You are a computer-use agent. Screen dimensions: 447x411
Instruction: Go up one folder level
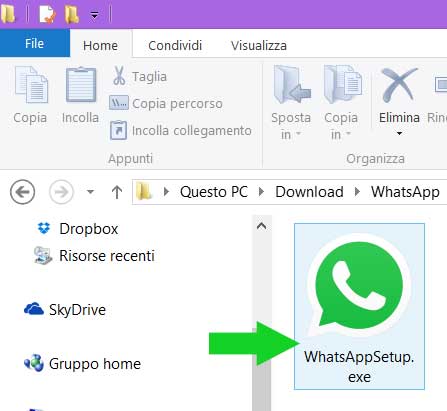[117, 192]
